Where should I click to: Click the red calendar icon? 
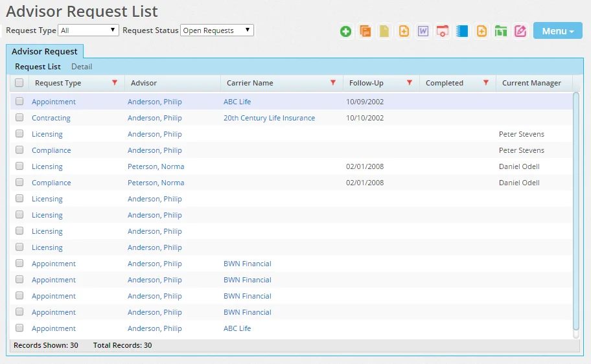[x=443, y=31]
